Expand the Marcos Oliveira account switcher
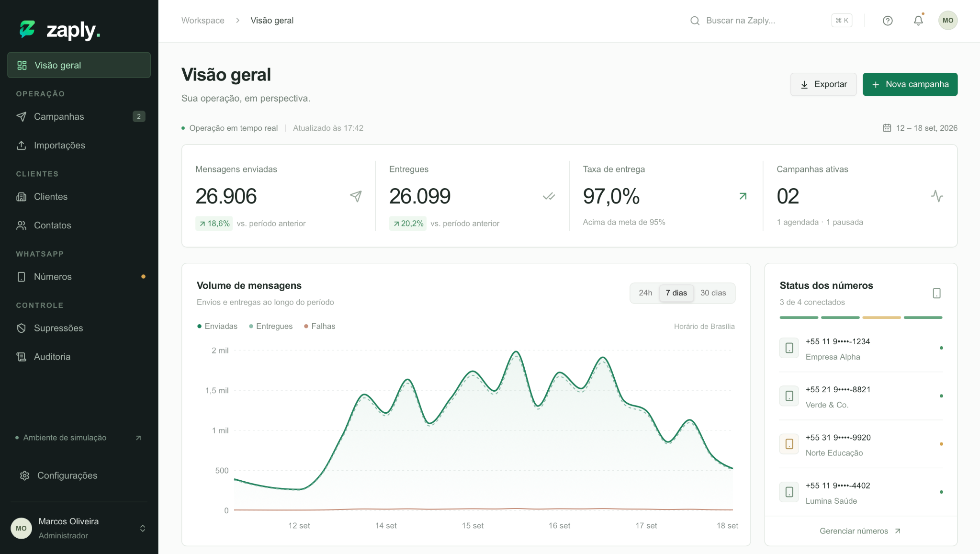Screen dimensions: 980x554 (143, 528)
